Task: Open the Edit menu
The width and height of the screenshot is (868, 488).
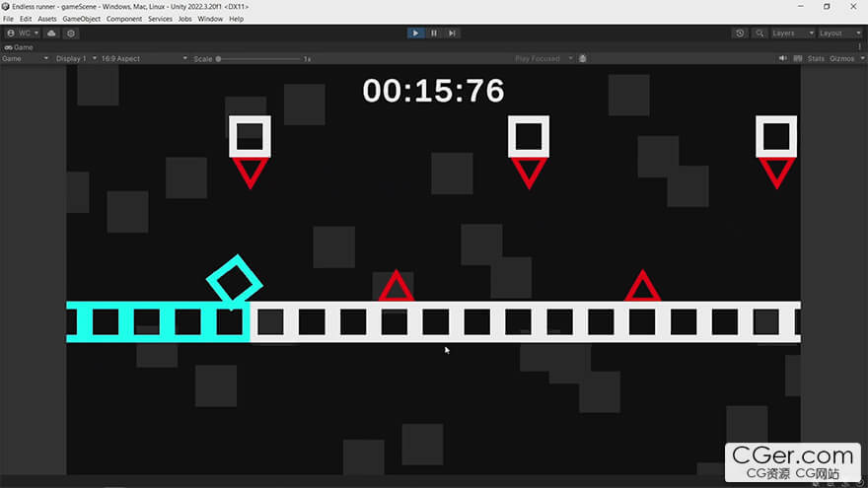Action: (x=26, y=19)
